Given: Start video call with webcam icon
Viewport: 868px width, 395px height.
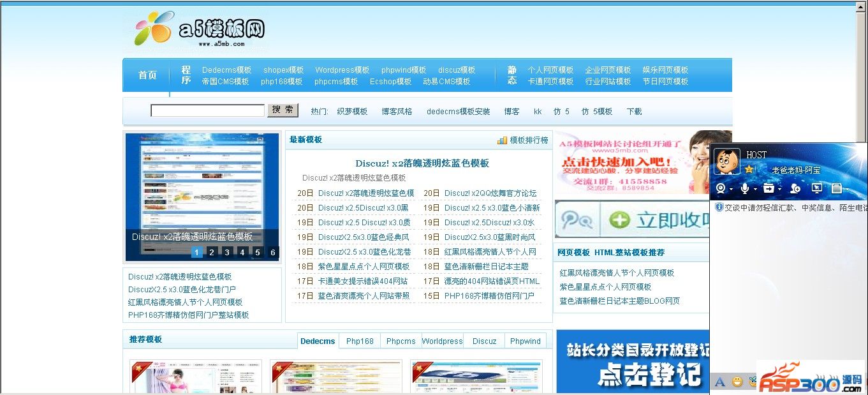Looking at the screenshot, I should coord(720,188).
